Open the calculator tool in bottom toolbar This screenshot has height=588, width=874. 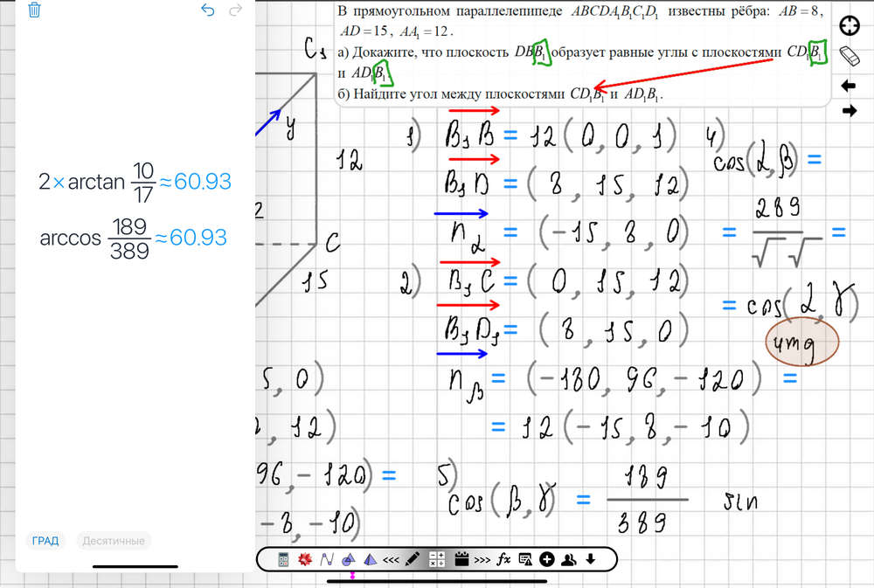tap(284, 559)
